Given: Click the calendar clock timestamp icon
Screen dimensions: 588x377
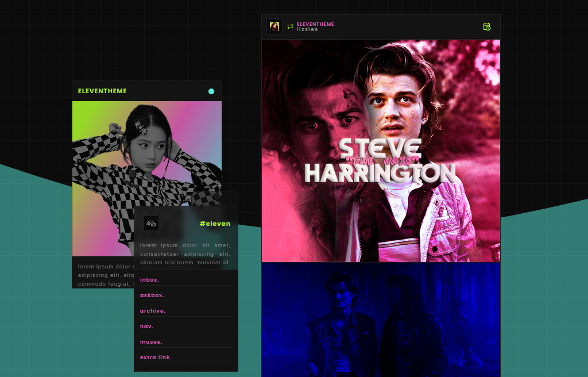Looking at the screenshot, I should 487,26.
